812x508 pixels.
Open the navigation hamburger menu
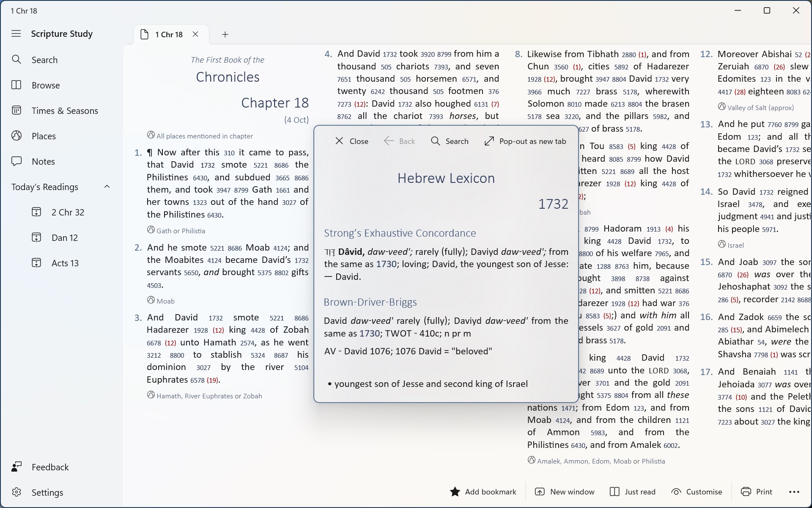pos(16,33)
